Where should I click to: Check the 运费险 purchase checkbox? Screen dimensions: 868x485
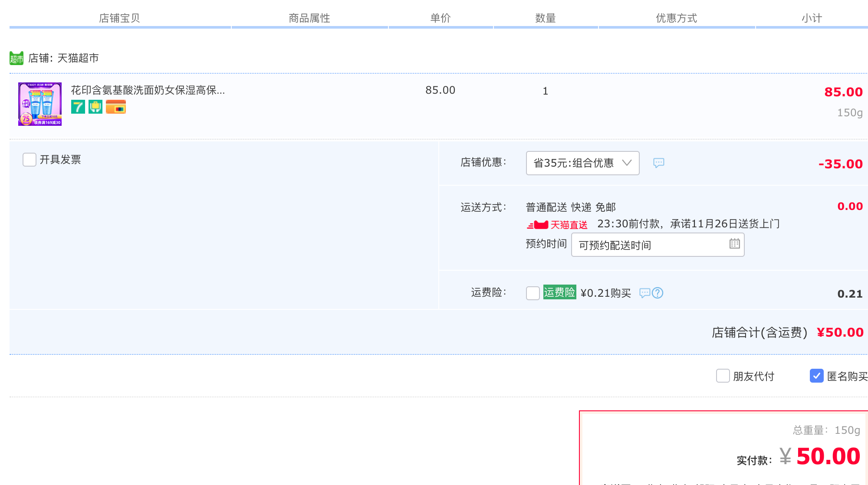[533, 293]
